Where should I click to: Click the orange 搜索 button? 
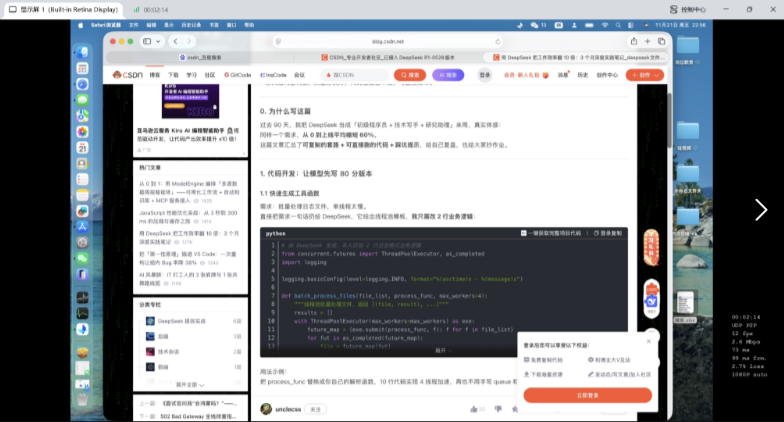pyautogui.click(x=410, y=75)
